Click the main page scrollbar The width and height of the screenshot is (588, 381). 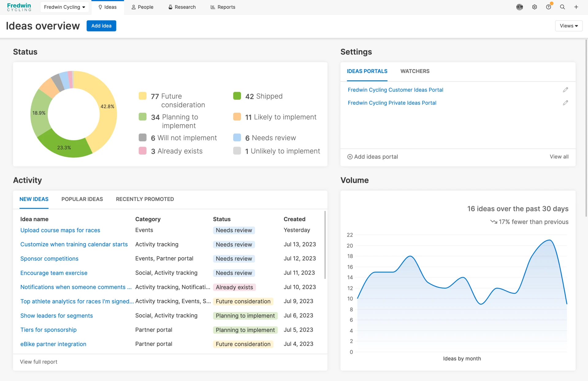click(586, 128)
